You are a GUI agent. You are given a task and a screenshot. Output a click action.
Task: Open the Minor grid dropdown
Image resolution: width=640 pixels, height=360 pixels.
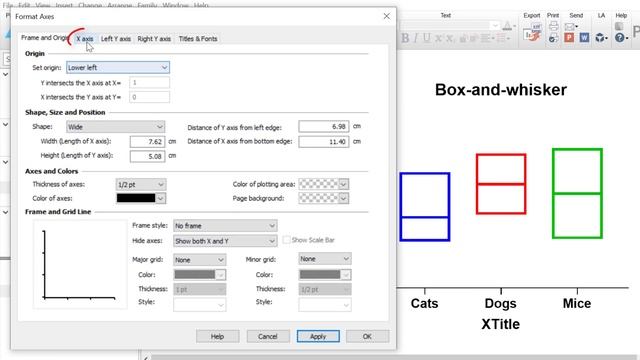point(325,259)
